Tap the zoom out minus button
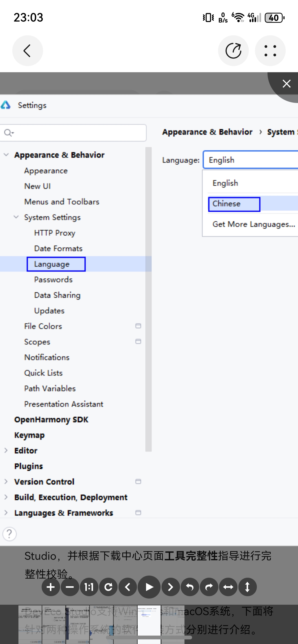This screenshot has height=644, width=298. [70, 587]
